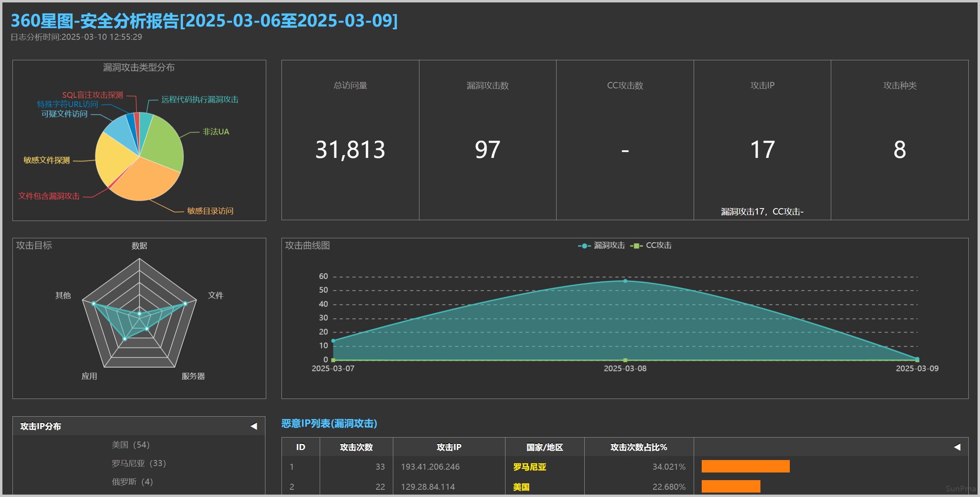Sort table by 攻击次数 column header

(x=356, y=447)
